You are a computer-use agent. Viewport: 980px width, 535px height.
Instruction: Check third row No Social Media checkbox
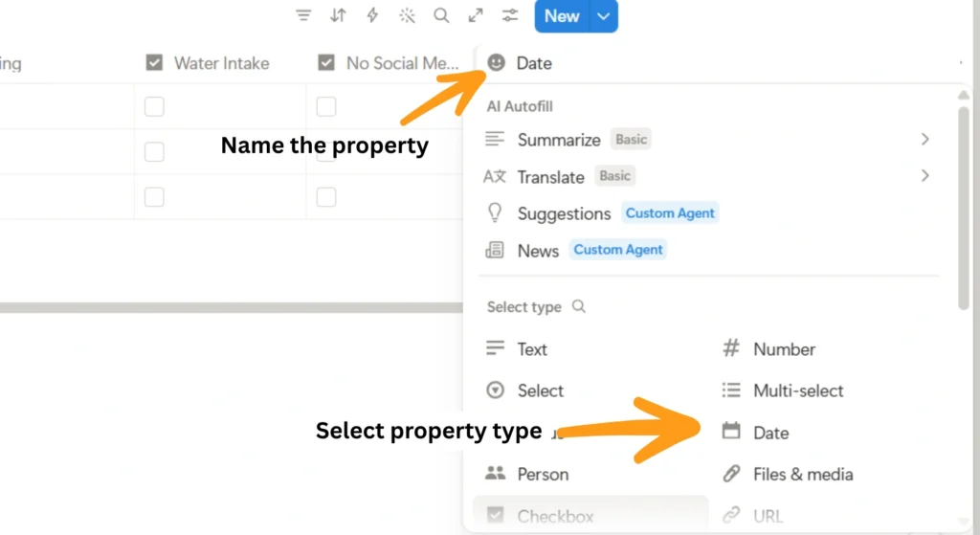[326, 197]
